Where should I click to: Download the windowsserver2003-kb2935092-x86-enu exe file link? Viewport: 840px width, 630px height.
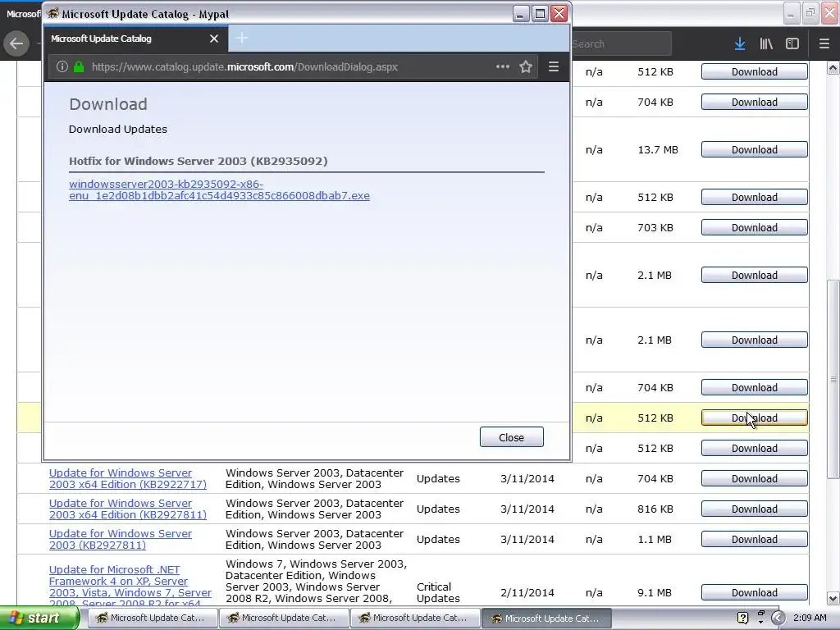coord(219,189)
